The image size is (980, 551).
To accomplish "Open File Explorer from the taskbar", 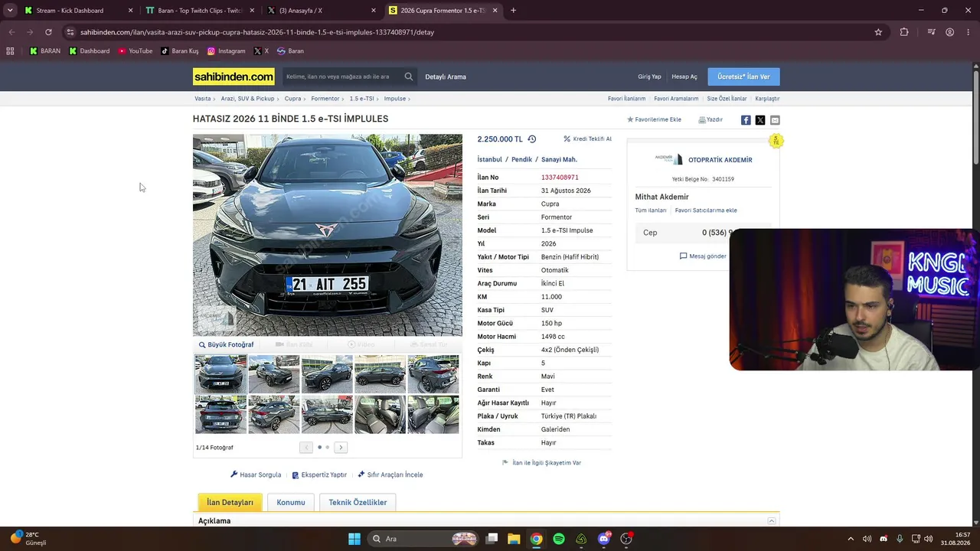I will point(514,539).
